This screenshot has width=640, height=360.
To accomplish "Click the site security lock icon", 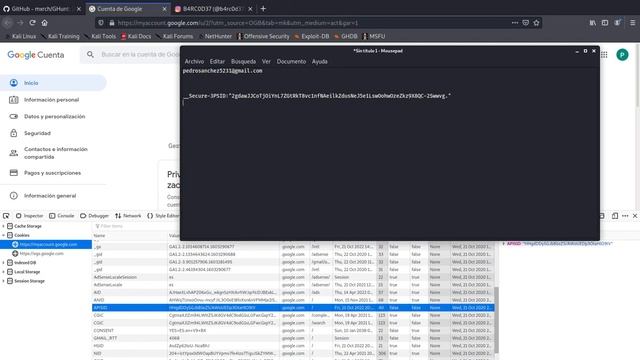I will point(111,23).
